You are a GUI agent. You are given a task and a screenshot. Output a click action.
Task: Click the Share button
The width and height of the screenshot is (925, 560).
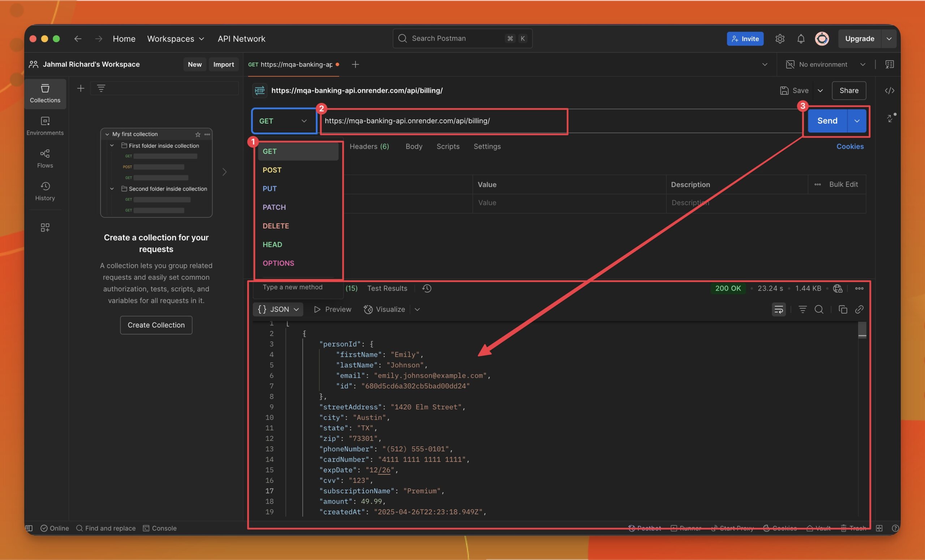848,90
